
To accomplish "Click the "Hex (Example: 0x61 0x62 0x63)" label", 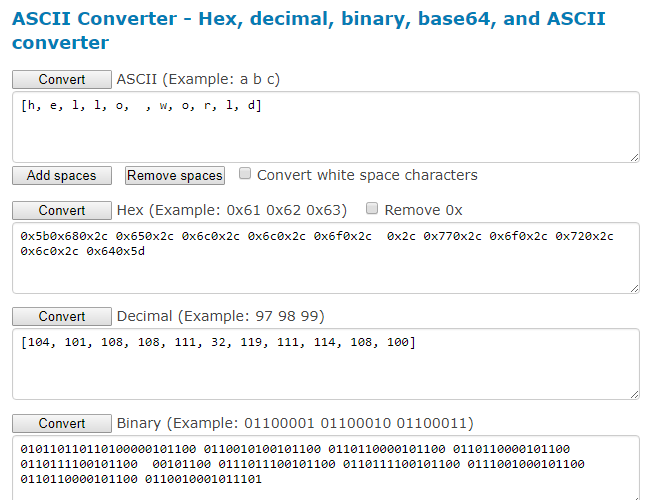I will pos(232,210).
